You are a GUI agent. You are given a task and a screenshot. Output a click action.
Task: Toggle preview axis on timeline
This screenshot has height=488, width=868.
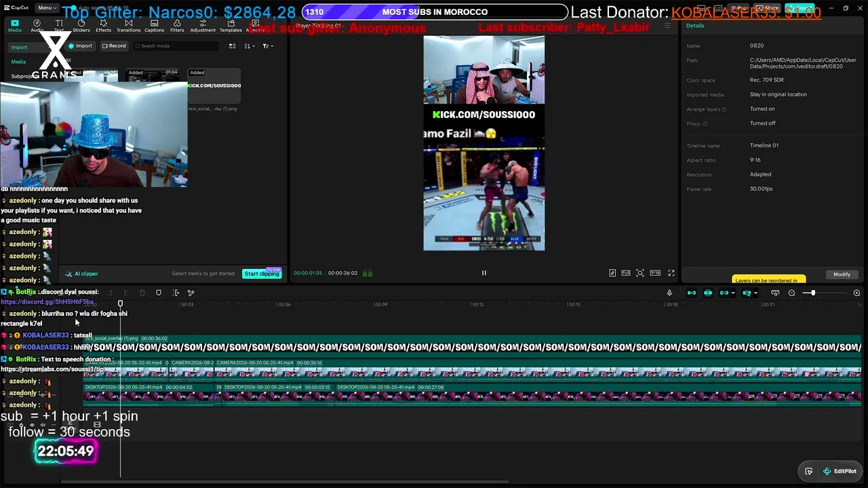[x=747, y=293]
